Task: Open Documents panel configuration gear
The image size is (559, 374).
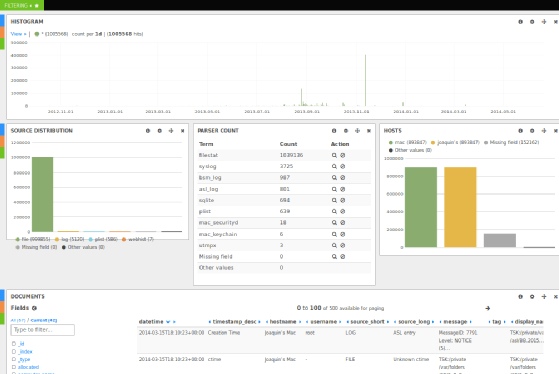Action: pyautogui.click(x=532, y=297)
